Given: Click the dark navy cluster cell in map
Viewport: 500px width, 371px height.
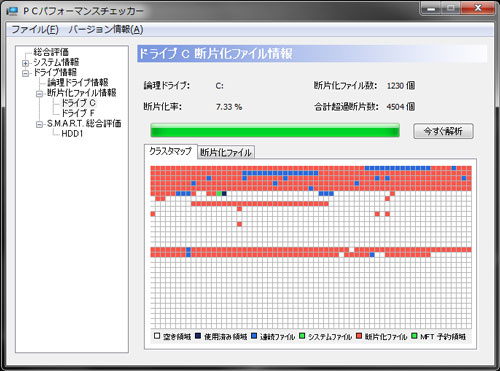Looking at the screenshot, I should pos(224,193).
